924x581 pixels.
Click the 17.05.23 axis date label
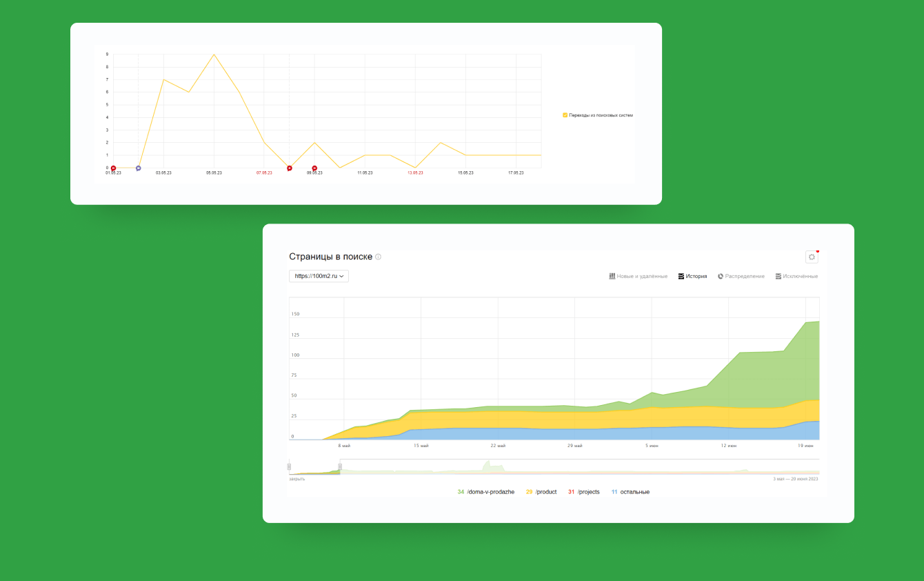[516, 173]
